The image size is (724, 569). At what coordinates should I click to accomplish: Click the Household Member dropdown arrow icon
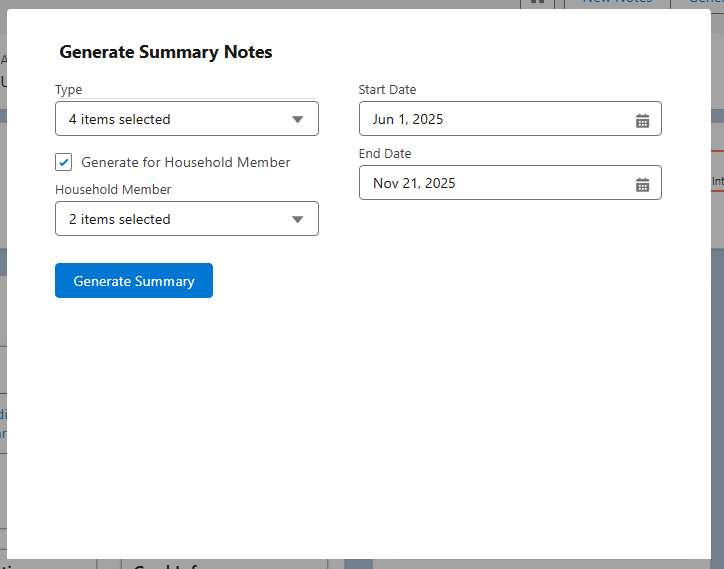click(297, 219)
